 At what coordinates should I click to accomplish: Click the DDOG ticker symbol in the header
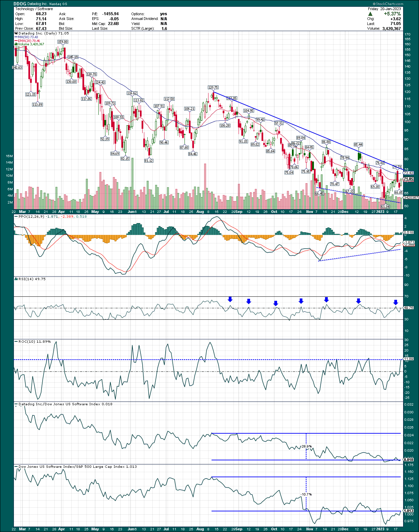20,4
